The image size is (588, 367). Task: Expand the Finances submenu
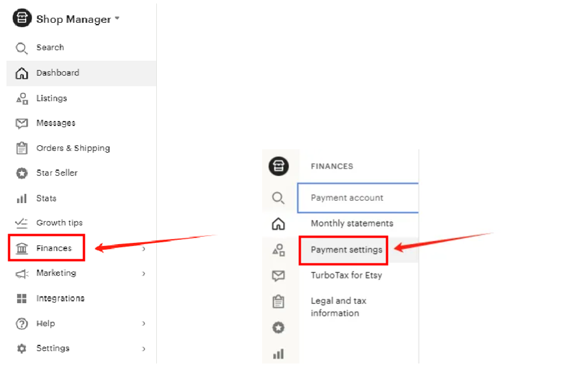[143, 249]
